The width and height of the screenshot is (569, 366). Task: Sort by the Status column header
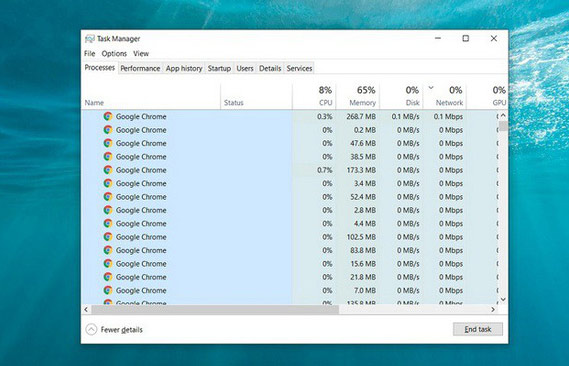click(x=256, y=96)
